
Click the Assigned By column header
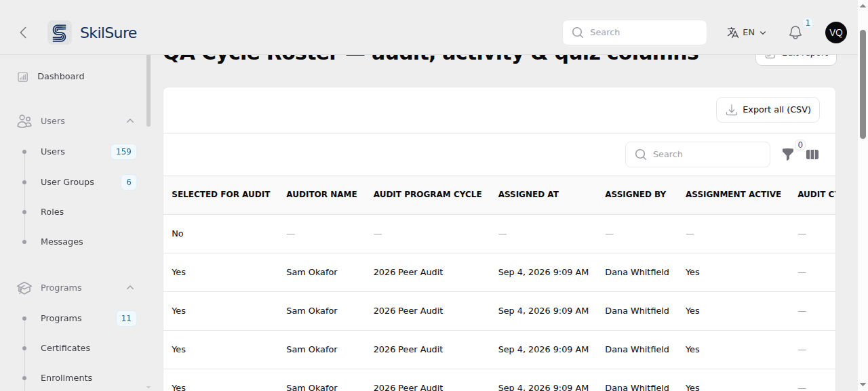click(635, 194)
